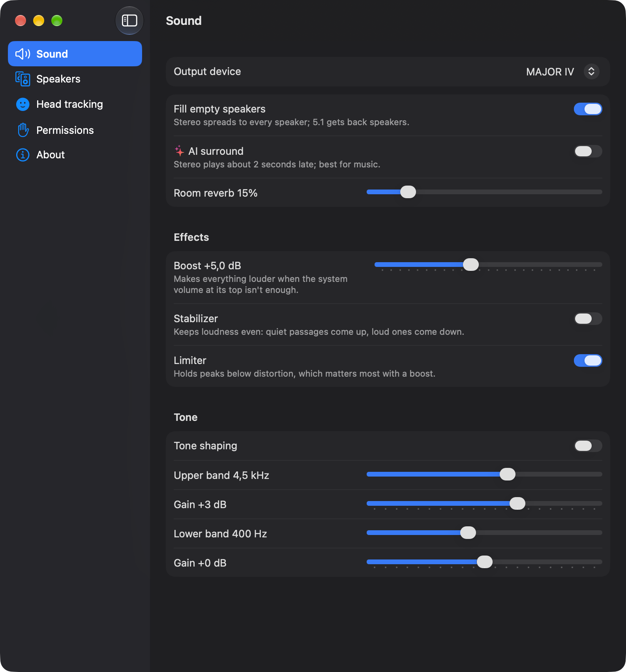Click the Effects section heading
626x672 pixels.
(x=191, y=237)
